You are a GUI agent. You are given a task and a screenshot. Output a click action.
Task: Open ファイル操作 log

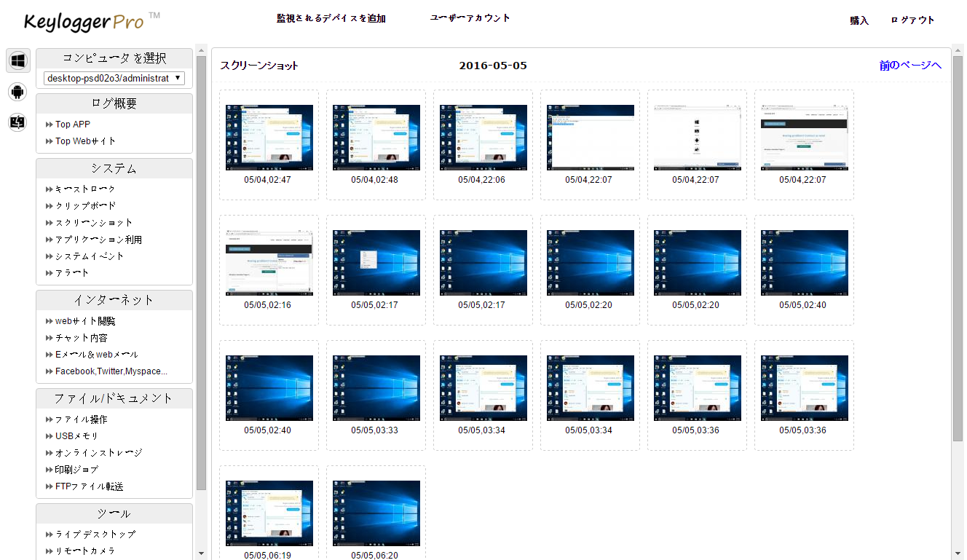click(81, 419)
